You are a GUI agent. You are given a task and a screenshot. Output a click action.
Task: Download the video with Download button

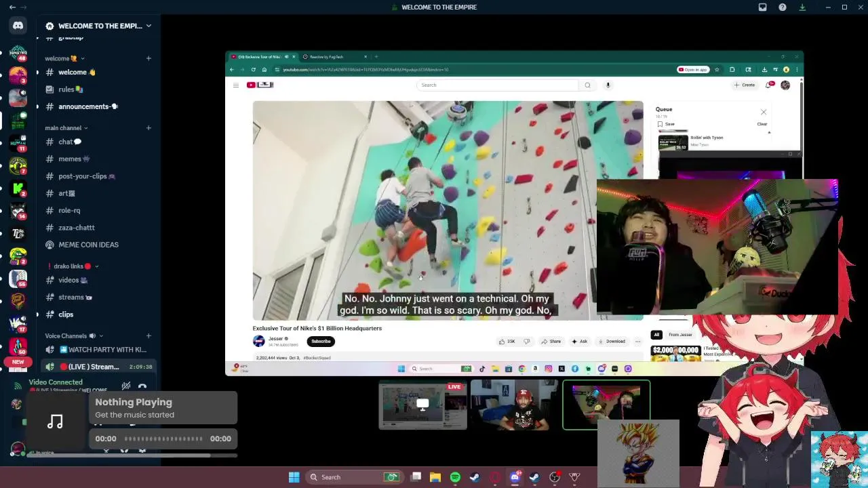pyautogui.click(x=612, y=342)
